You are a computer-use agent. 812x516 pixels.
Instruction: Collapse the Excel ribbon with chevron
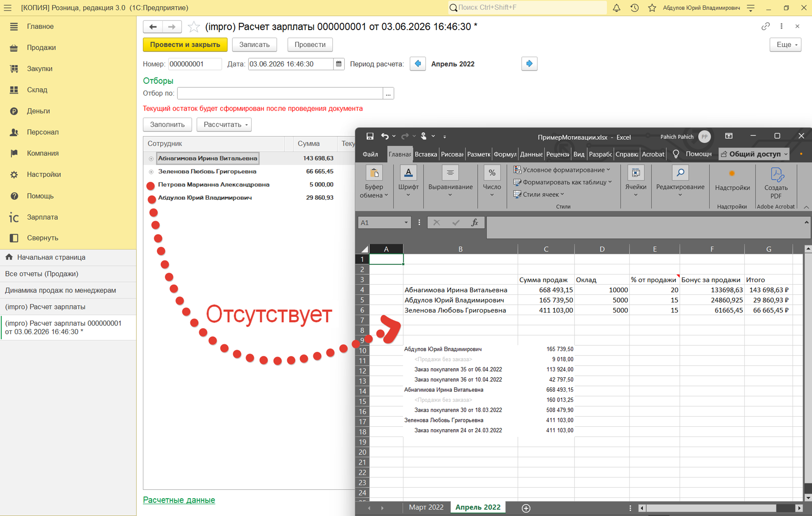806,207
